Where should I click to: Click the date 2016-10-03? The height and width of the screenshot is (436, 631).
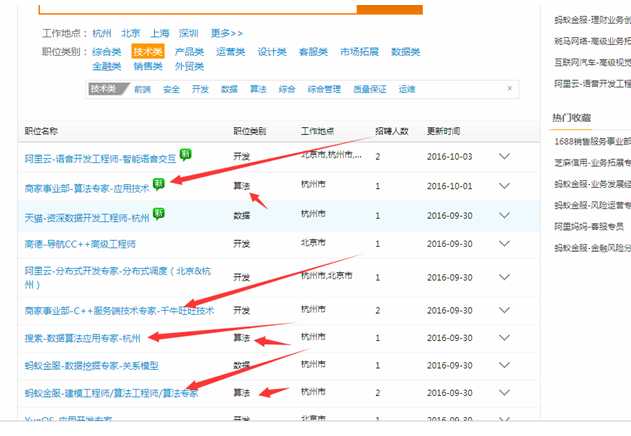point(450,156)
